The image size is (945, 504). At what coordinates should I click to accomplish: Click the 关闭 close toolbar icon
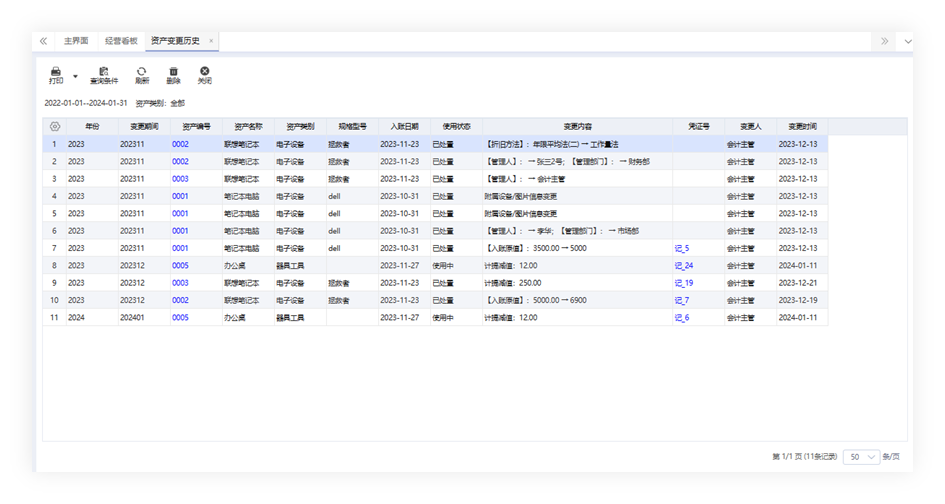pos(204,74)
